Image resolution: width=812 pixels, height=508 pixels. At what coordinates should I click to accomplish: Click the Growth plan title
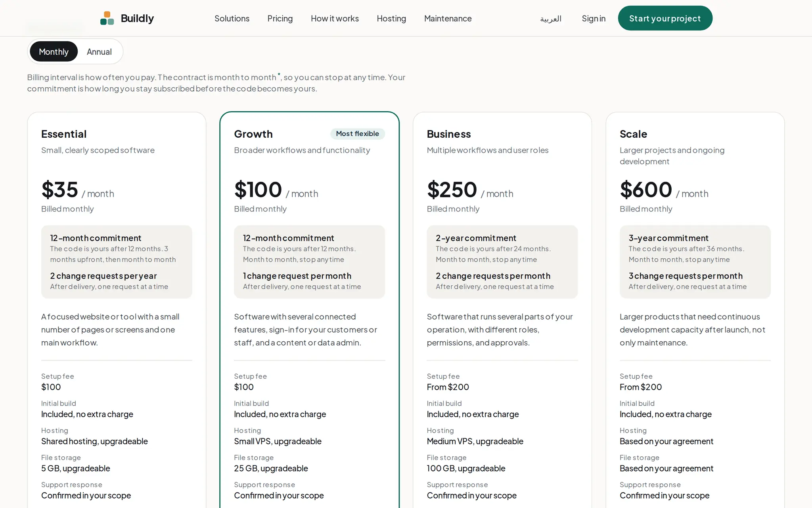[x=253, y=134]
